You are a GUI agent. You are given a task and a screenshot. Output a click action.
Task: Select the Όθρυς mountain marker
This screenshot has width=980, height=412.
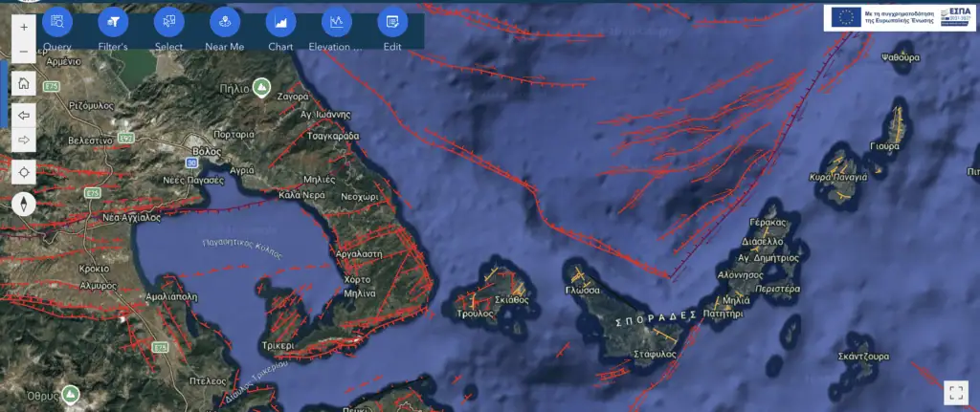[x=70, y=393]
